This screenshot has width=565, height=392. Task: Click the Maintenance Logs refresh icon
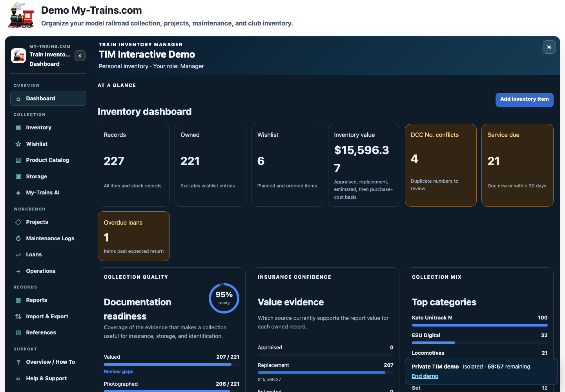18,238
